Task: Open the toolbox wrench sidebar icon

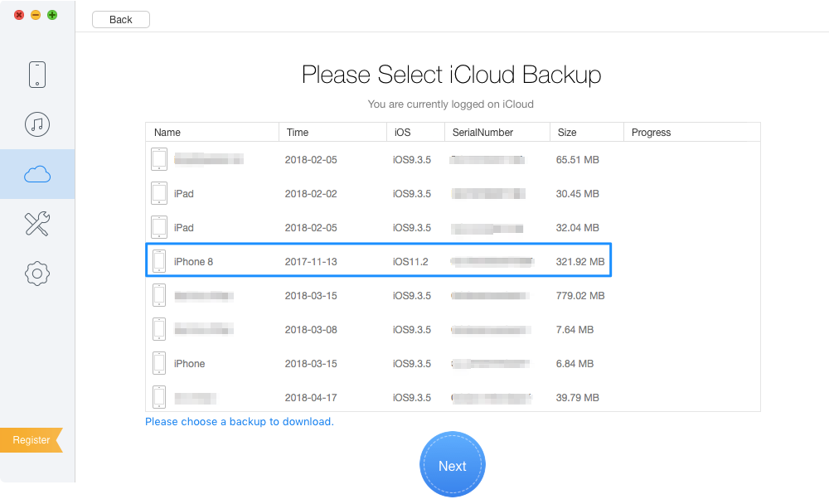Action: [37, 224]
